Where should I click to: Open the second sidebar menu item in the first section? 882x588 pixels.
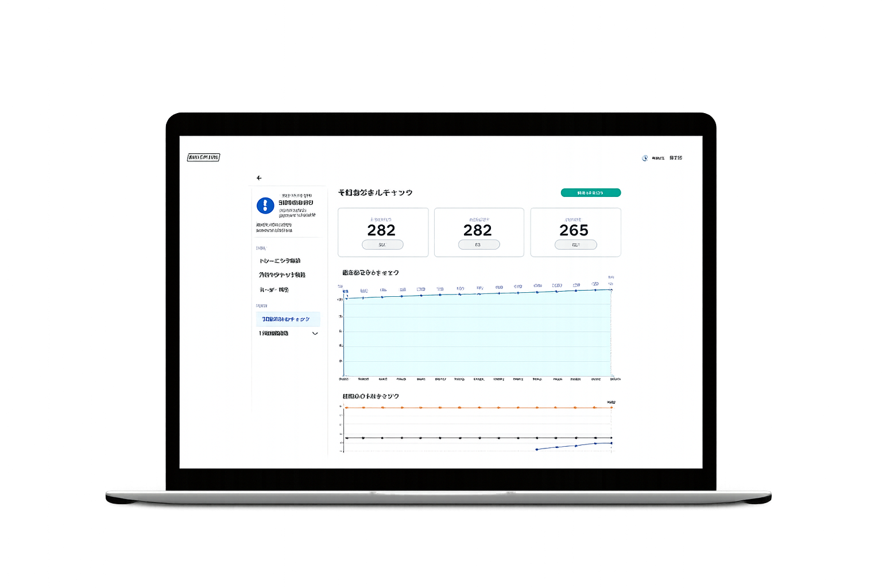click(x=282, y=275)
